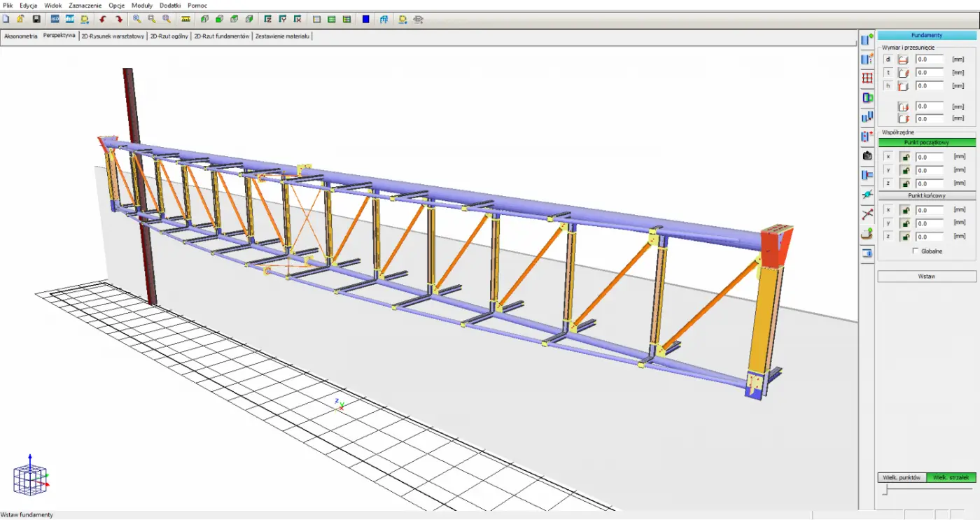The image size is (980, 520).
Task: Click the red redo arrow icon
Action: [119, 19]
